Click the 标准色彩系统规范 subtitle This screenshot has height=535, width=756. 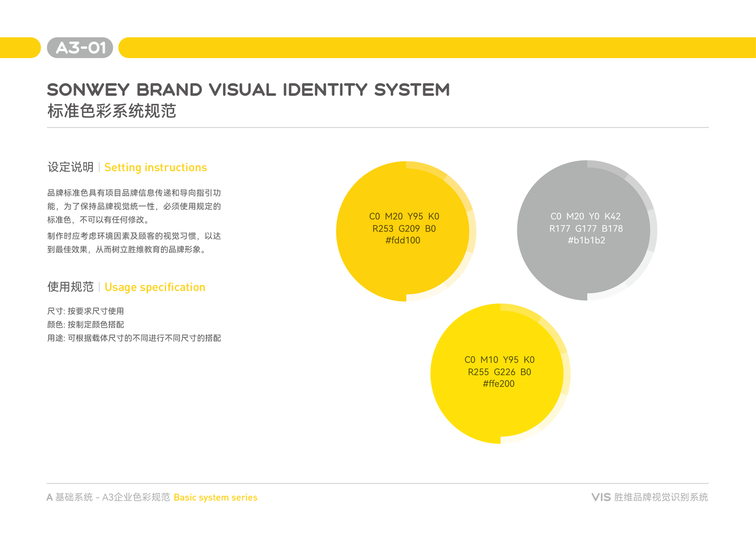[x=112, y=111]
